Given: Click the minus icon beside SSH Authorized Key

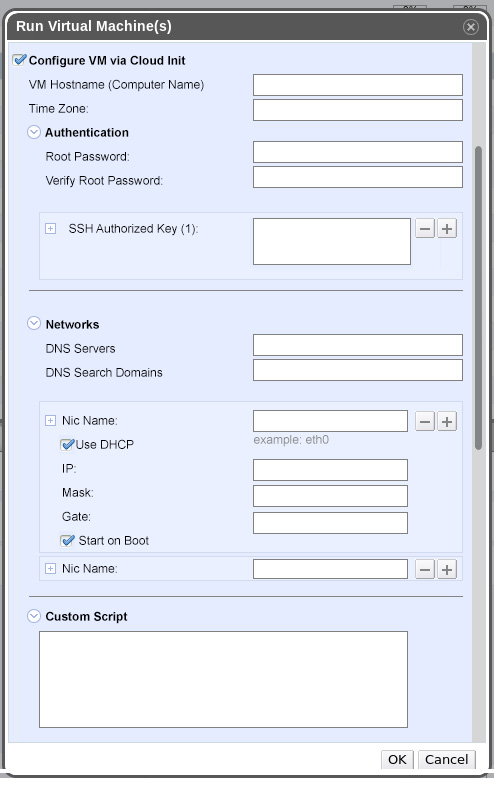Looking at the screenshot, I should coord(425,229).
